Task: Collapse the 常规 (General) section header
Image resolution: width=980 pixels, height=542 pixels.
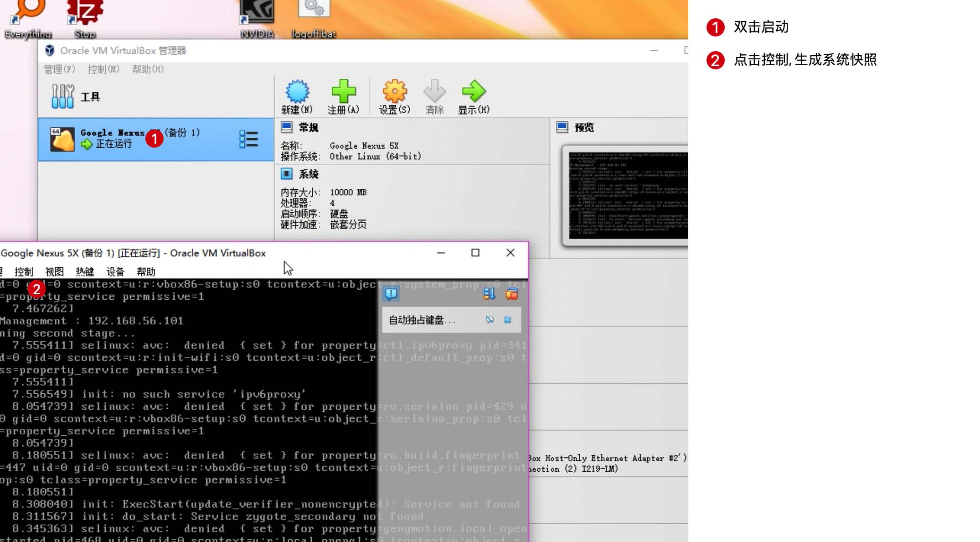Action: click(308, 128)
